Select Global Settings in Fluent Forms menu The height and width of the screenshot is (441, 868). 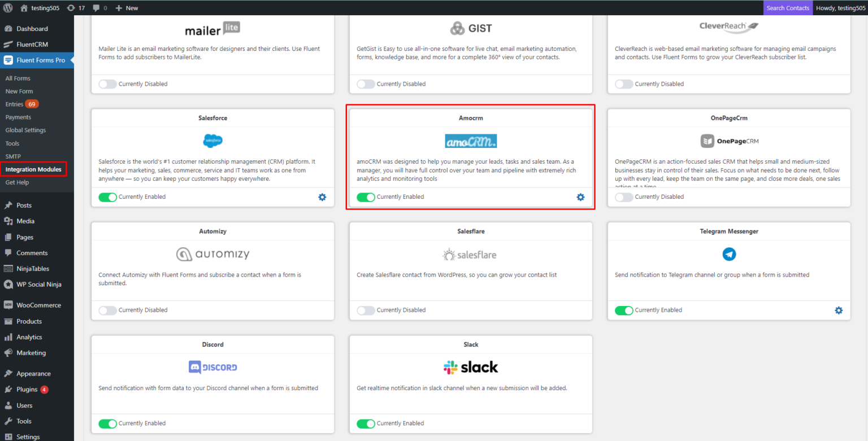pos(27,130)
